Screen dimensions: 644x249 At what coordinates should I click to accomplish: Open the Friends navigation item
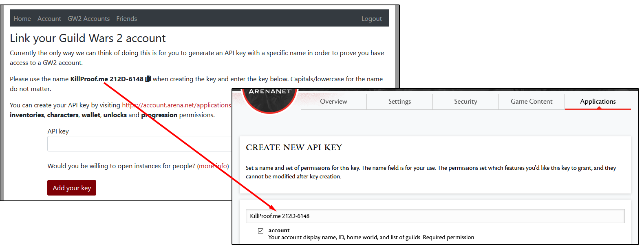(127, 19)
